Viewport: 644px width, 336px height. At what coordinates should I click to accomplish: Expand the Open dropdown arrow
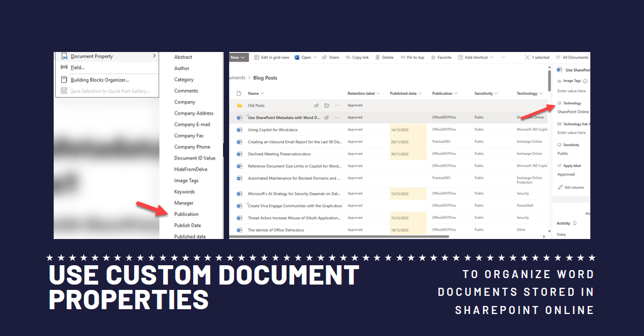pyautogui.click(x=315, y=57)
